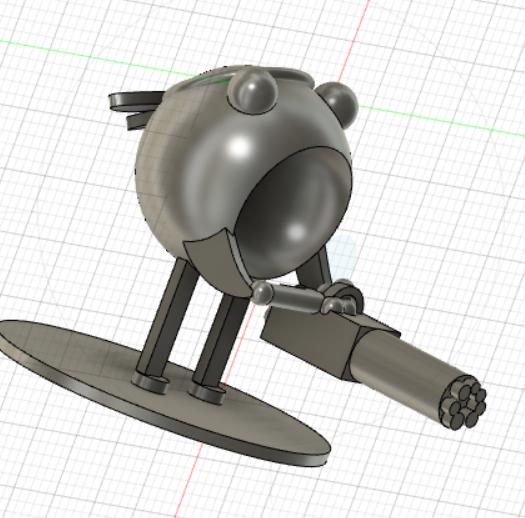Select the left cylindrical foot pad

pyautogui.click(x=151, y=383)
